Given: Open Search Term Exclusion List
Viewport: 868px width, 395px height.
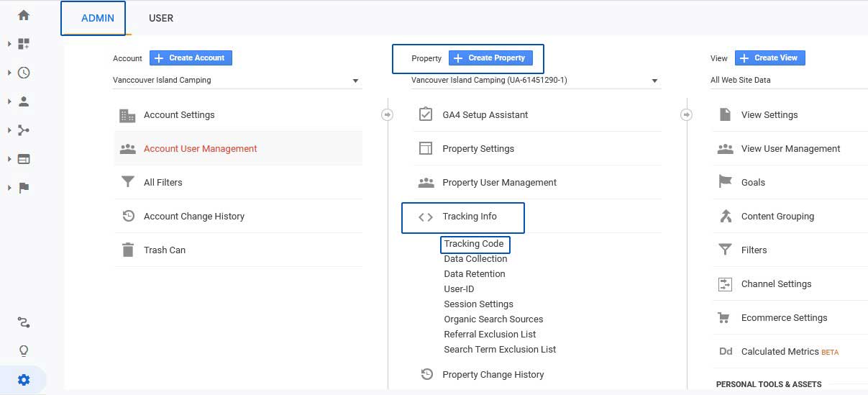Looking at the screenshot, I should pyautogui.click(x=500, y=350).
